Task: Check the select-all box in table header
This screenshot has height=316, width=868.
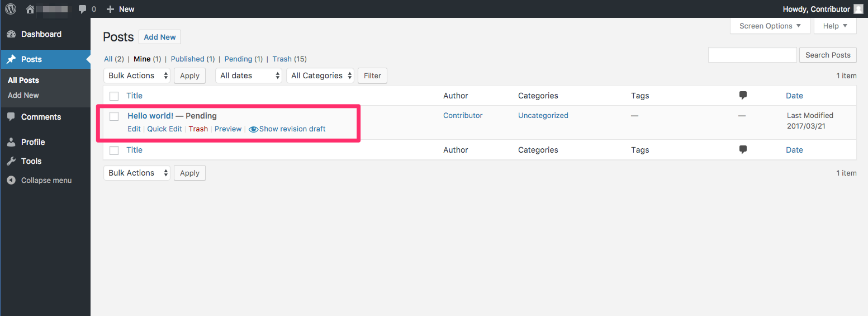Action: tap(114, 96)
